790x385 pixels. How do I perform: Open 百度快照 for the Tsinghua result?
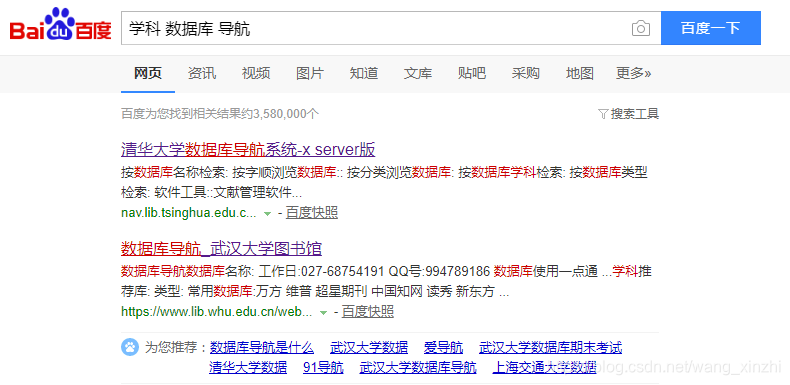tap(312, 213)
